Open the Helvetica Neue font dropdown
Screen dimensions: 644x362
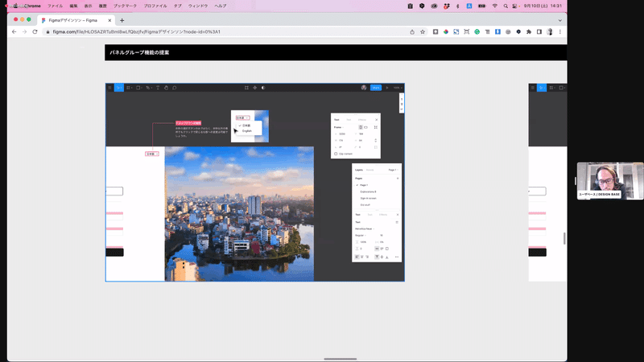coord(365,228)
